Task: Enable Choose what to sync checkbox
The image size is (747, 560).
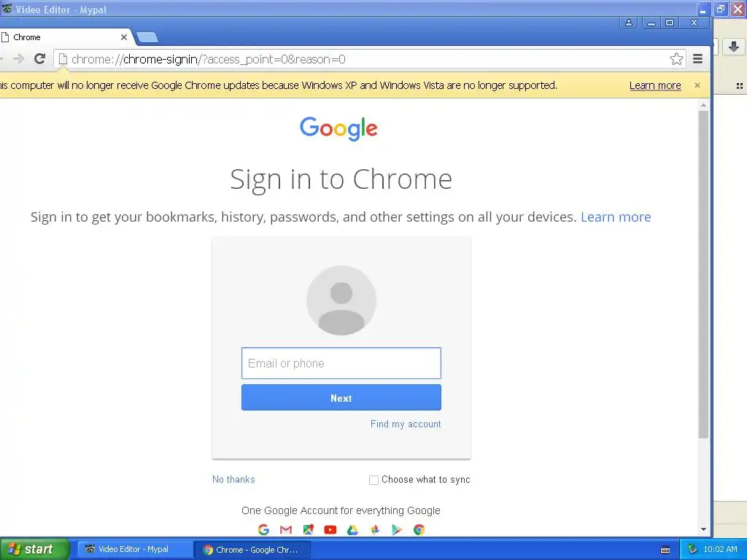Action: (374, 480)
